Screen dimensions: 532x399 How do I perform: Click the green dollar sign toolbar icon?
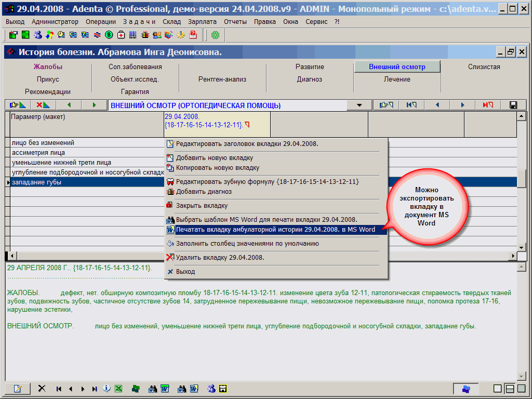pos(109,35)
